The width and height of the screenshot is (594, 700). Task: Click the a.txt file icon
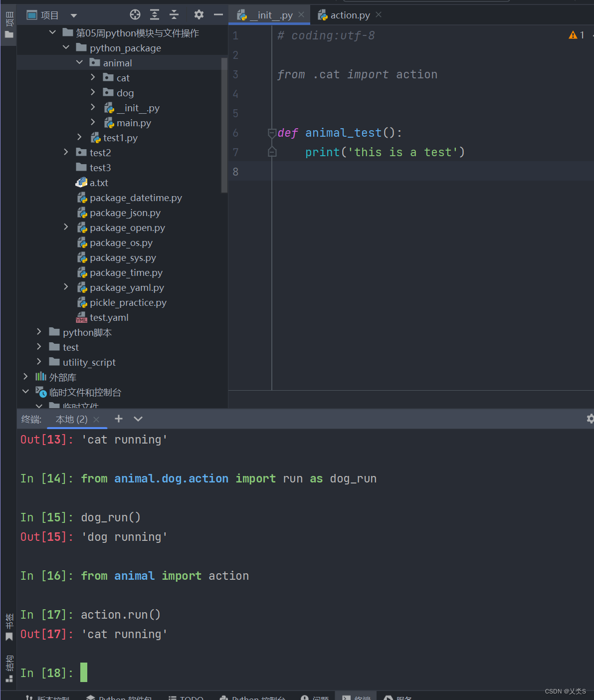coord(81,183)
